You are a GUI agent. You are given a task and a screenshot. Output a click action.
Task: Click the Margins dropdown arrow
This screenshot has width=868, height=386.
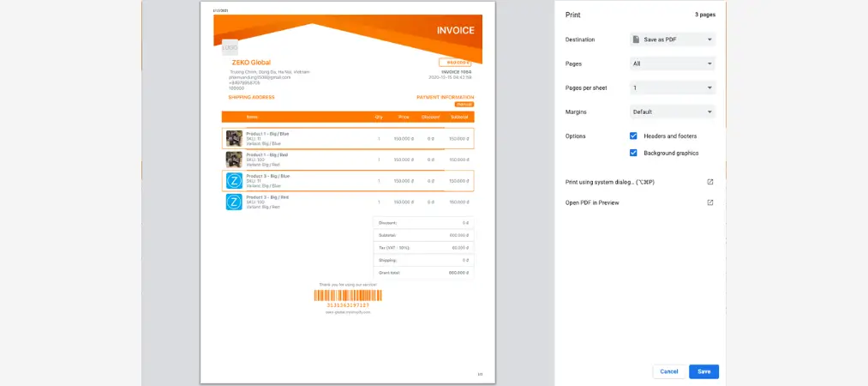point(709,112)
